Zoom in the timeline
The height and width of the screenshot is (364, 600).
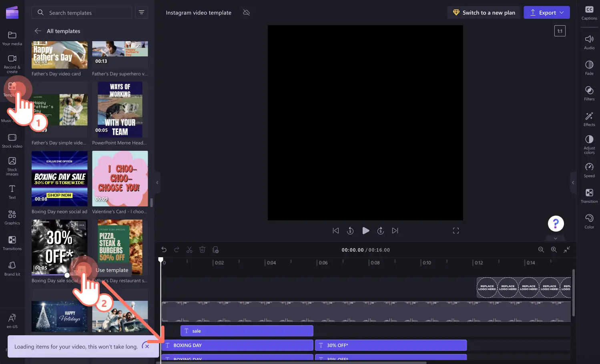[554, 250]
